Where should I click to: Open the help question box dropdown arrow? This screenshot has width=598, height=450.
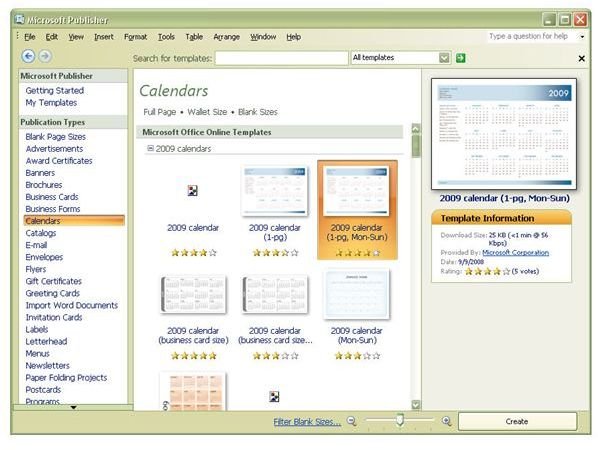582,37
